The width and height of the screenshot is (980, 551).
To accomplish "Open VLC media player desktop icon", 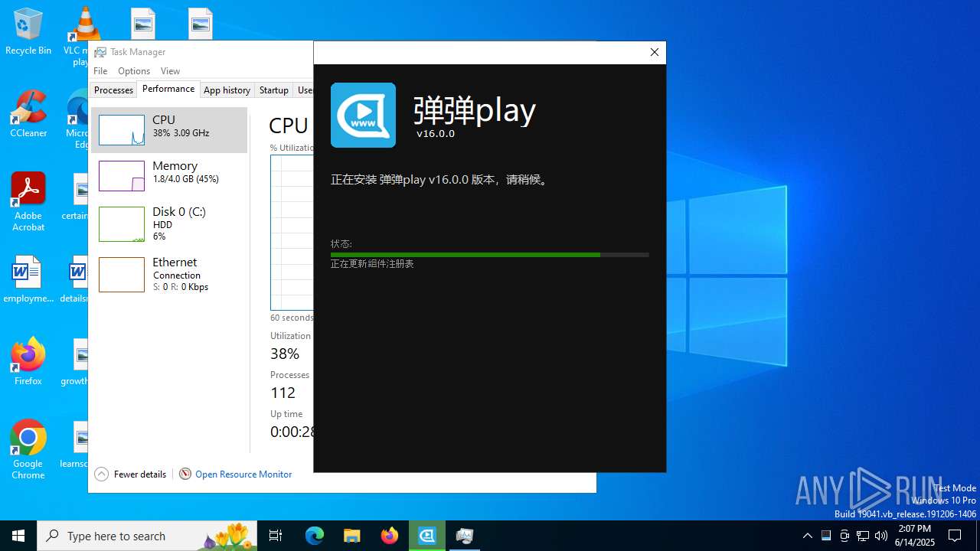I will pyautogui.click(x=80, y=37).
